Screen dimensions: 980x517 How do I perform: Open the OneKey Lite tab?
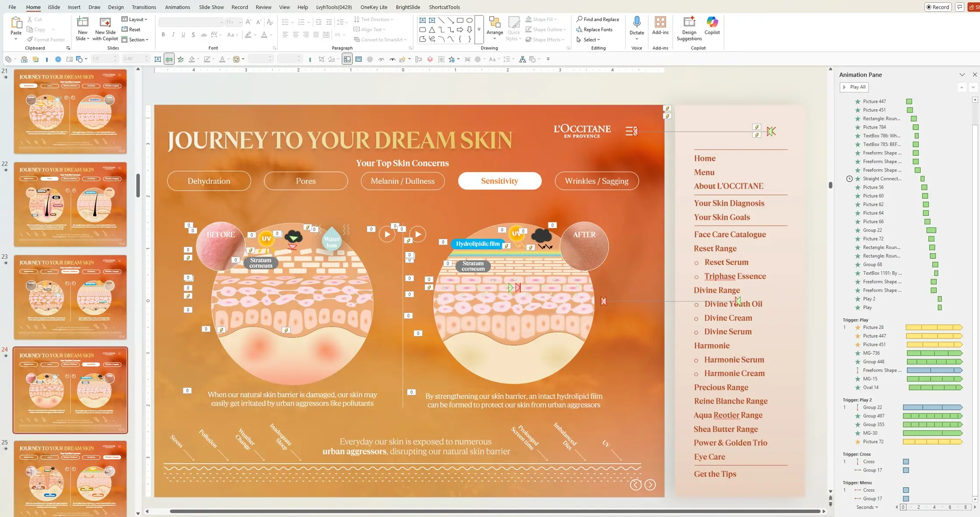pos(374,7)
